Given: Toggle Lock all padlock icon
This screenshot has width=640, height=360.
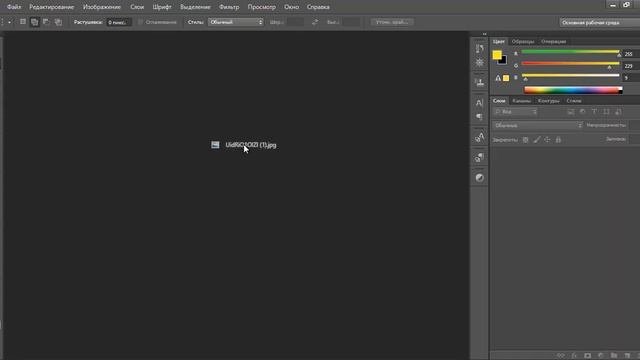Looking at the screenshot, I should click(558, 140).
